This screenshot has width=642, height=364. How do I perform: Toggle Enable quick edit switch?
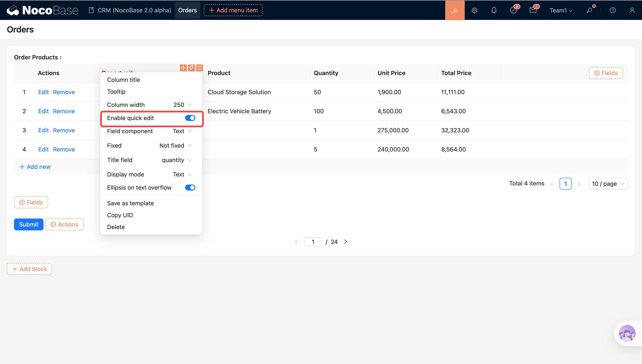(190, 118)
